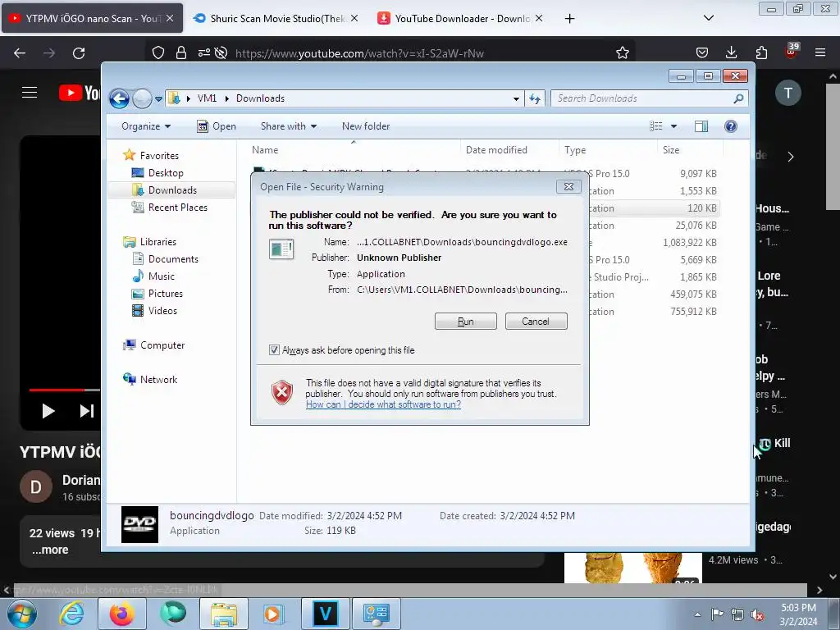840x630 pixels.
Task: Open Explorer recent pages dropdown arrow
Action: click(x=158, y=99)
